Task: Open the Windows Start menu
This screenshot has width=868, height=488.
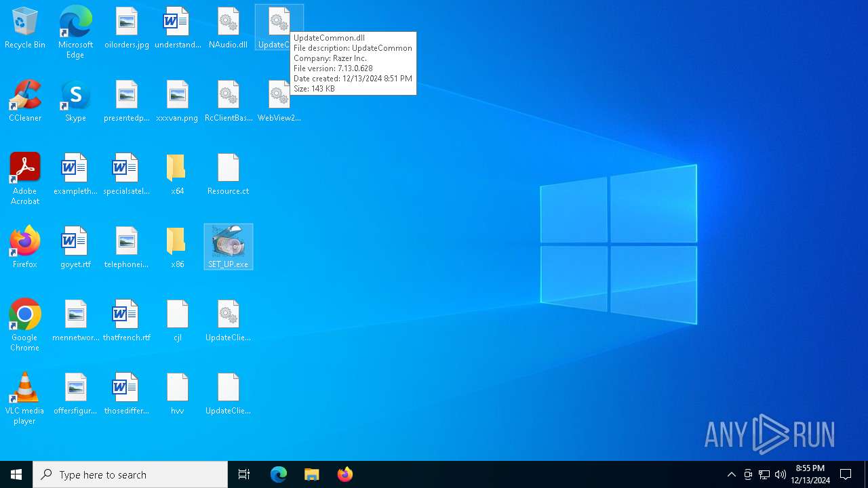Action: coord(16,474)
